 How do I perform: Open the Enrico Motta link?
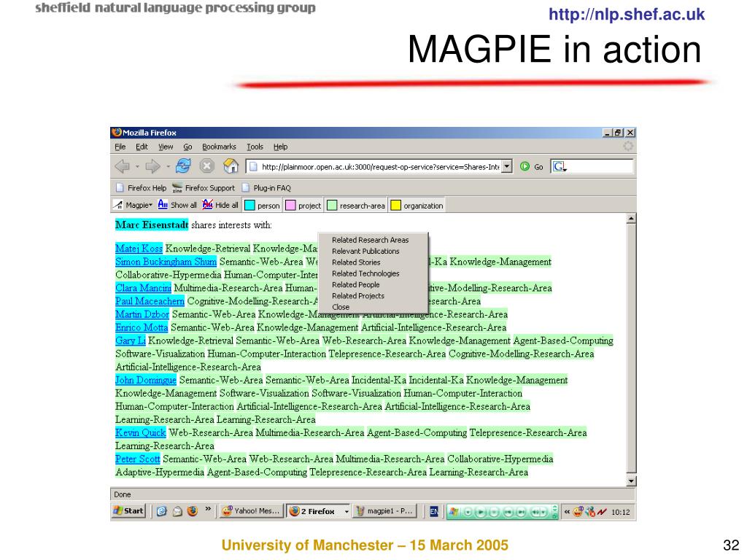point(142,327)
